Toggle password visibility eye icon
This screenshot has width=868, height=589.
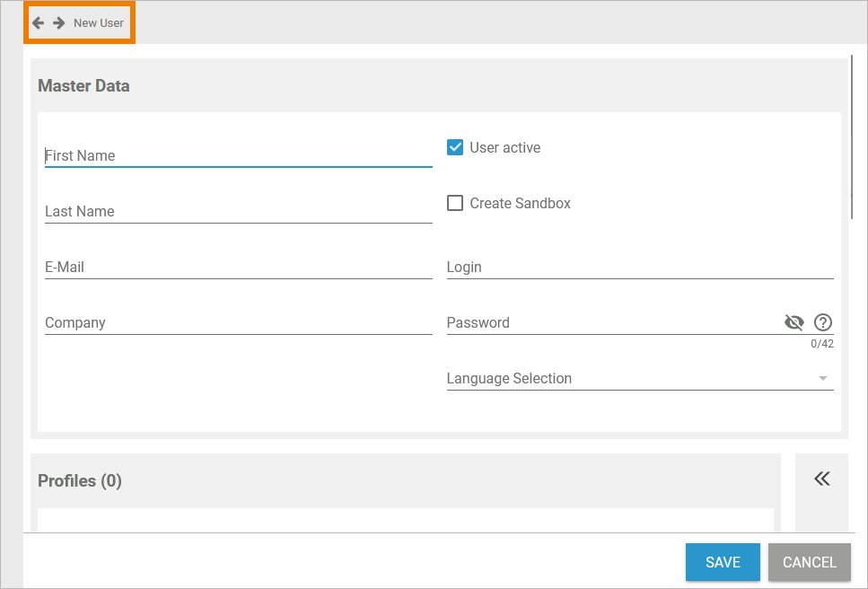[793, 322]
